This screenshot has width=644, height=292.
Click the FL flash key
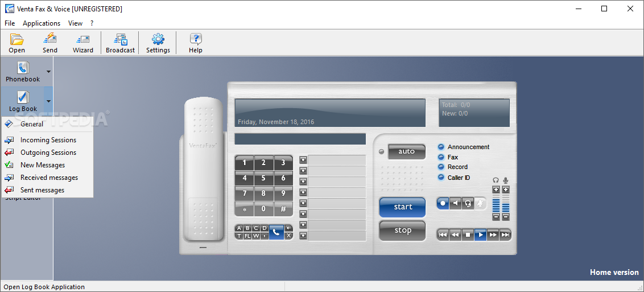pyautogui.click(x=247, y=236)
